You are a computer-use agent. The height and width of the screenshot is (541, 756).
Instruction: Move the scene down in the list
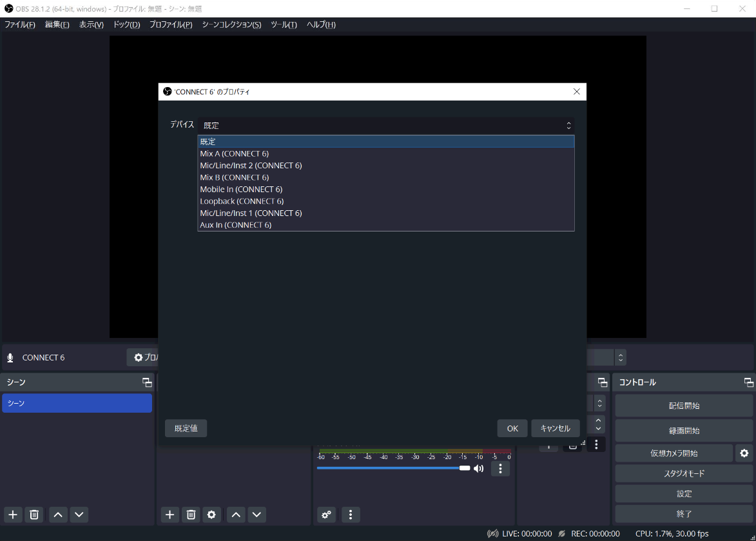(x=79, y=515)
